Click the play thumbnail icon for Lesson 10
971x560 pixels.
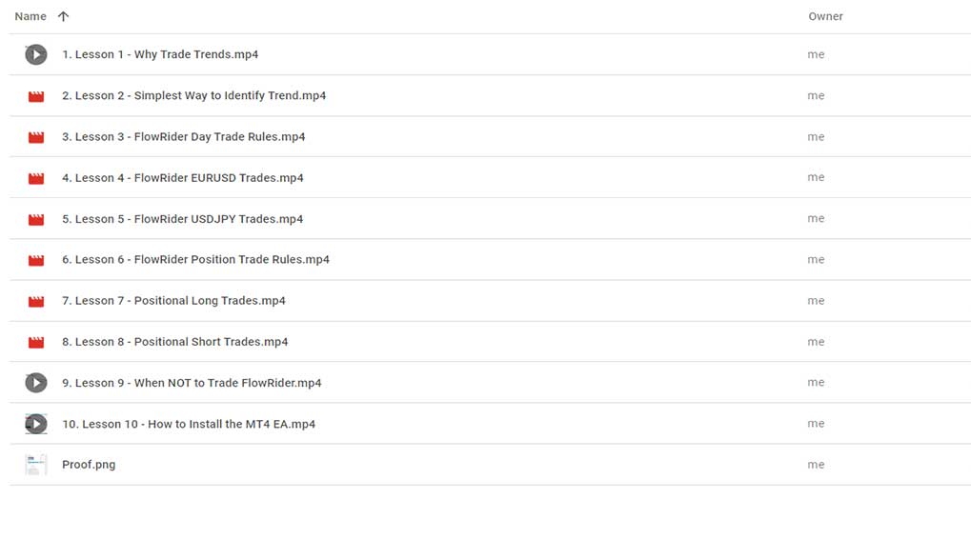(36, 424)
